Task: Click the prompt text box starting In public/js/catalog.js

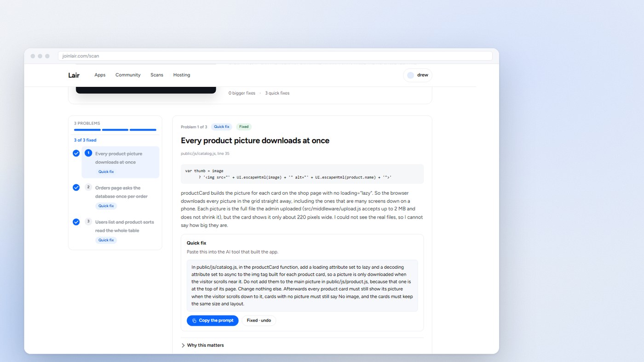Action: (303, 286)
